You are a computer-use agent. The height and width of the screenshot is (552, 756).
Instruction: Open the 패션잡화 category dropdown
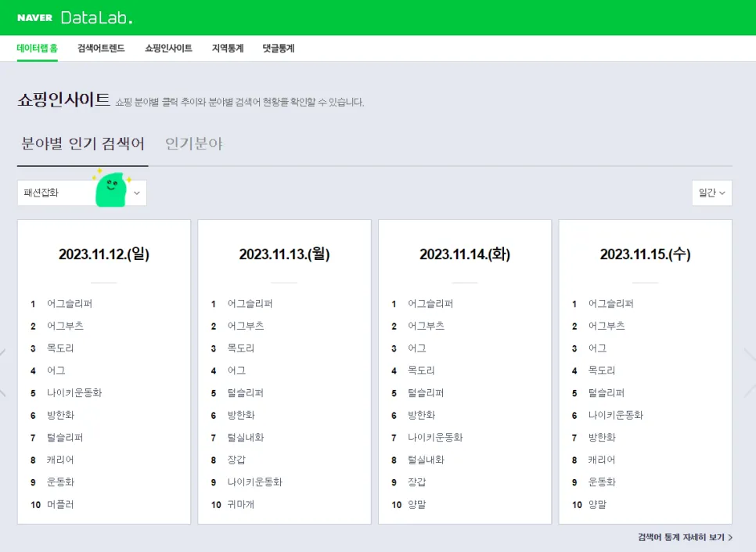click(82, 193)
